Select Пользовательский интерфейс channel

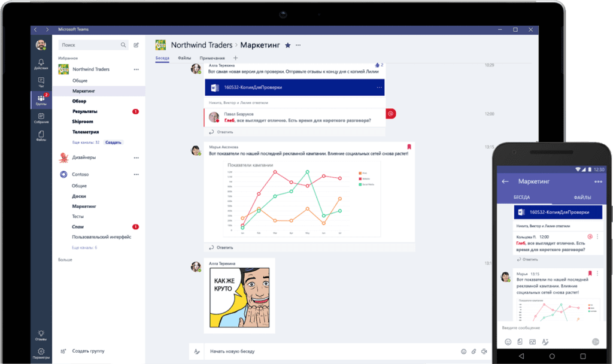pos(102,237)
